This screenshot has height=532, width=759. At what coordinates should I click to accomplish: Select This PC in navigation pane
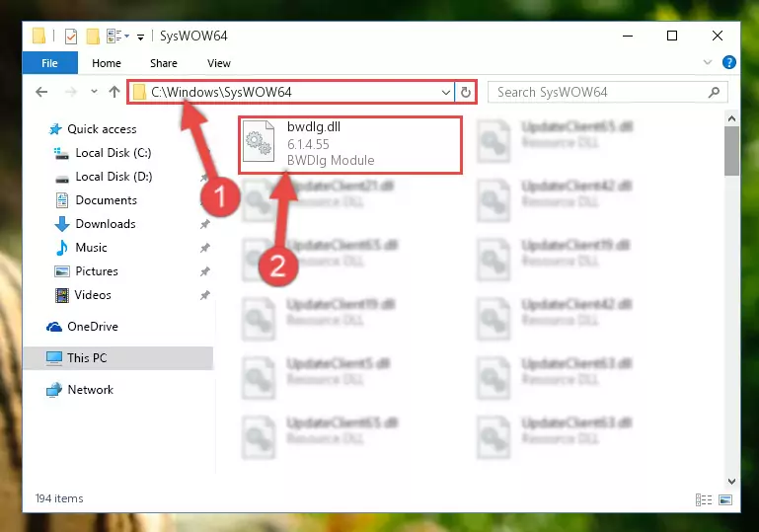tap(118, 358)
